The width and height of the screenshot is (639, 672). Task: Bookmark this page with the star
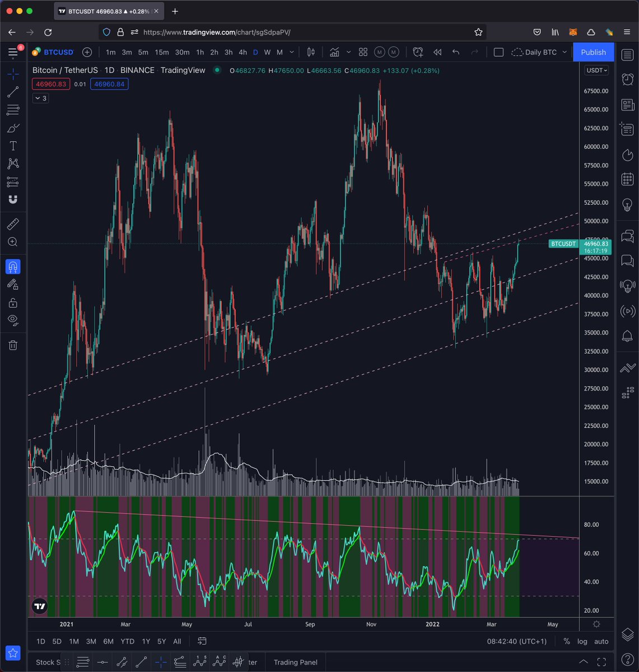478,32
